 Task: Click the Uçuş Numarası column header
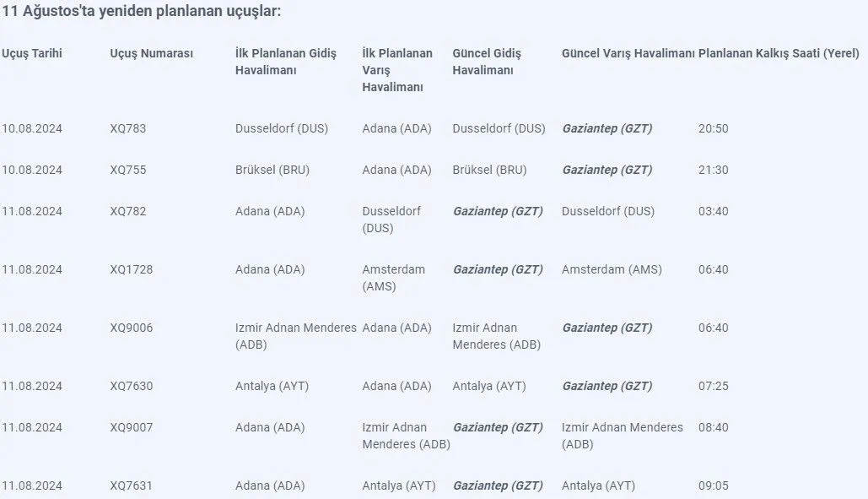pos(151,54)
